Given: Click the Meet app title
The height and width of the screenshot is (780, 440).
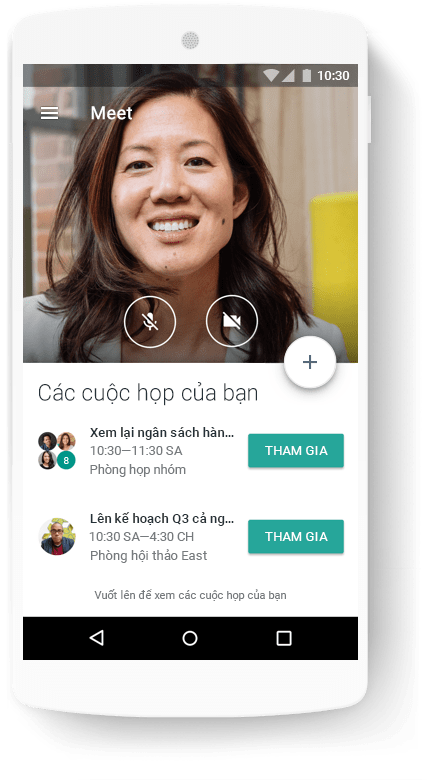Looking at the screenshot, I should click(111, 113).
